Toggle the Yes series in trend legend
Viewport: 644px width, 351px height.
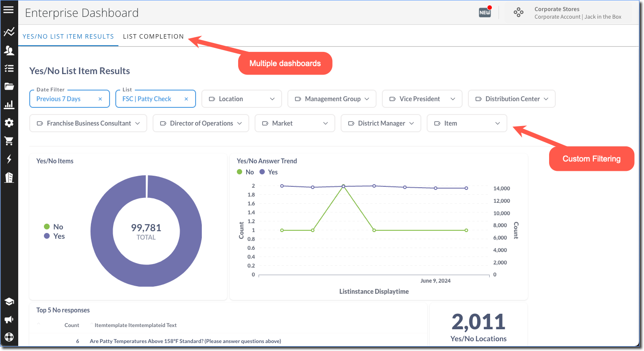pyautogui.click(x=269, y=172)
